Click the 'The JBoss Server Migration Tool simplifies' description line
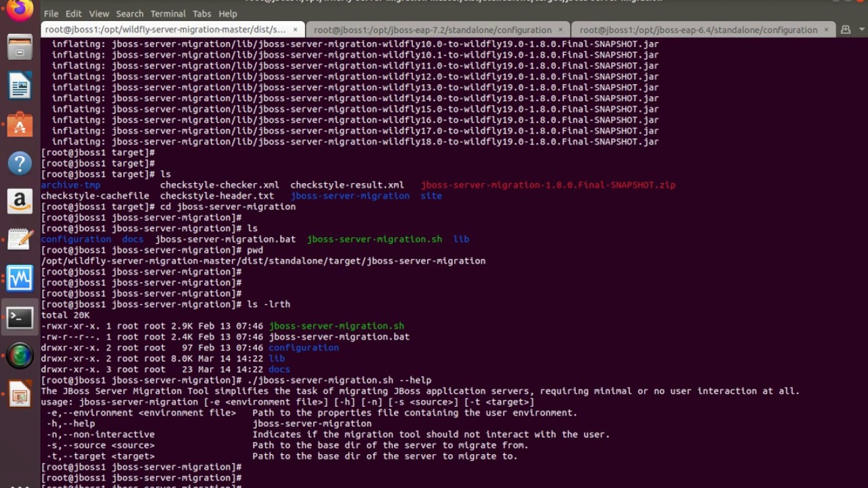The width and height of the screenshot is (868, 488). (x=420, y=391)
